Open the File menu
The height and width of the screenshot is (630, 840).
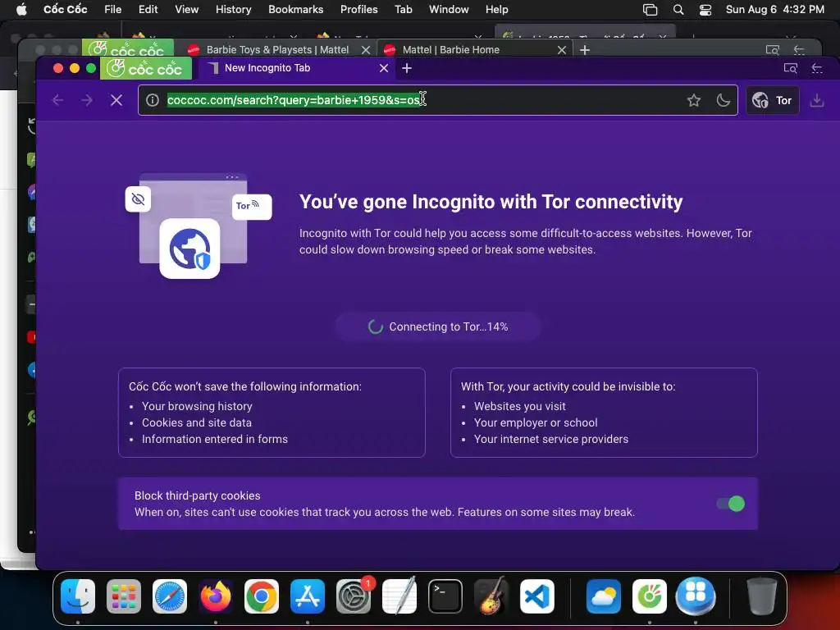[x=112, y=10]
